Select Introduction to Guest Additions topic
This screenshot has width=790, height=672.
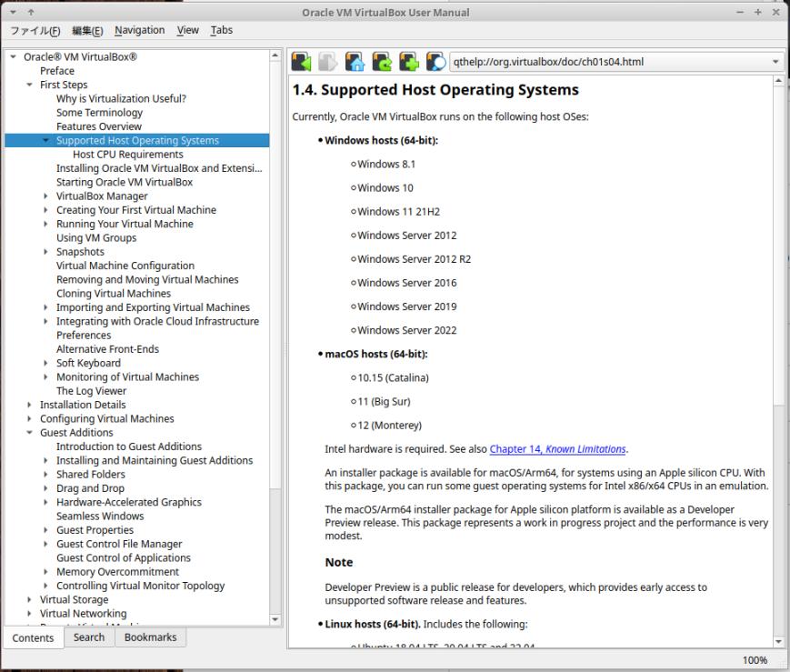point(128,446)
